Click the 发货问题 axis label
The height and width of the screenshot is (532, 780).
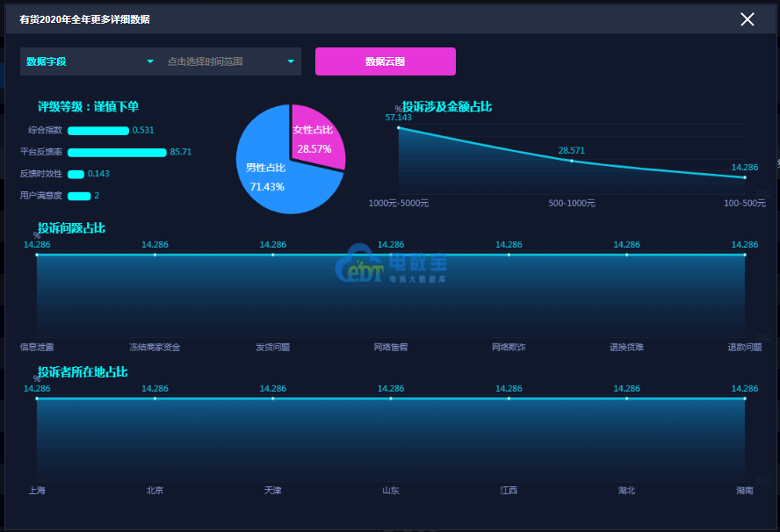(x=272, y=347)
